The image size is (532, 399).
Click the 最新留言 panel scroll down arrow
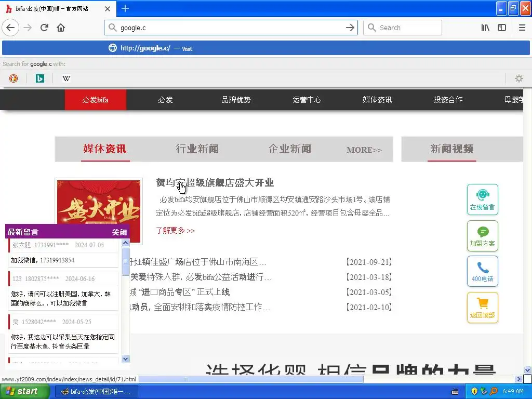click(126, 358)
